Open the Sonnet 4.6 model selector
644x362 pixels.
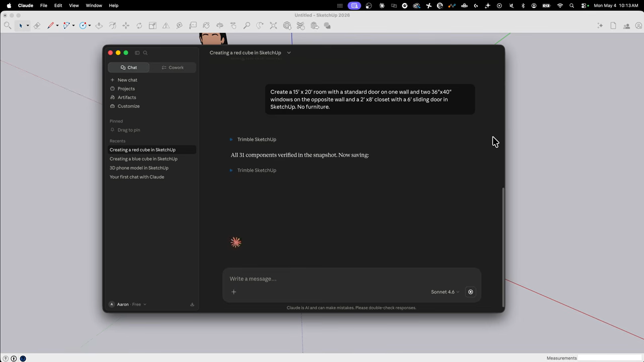click(445, 292)
